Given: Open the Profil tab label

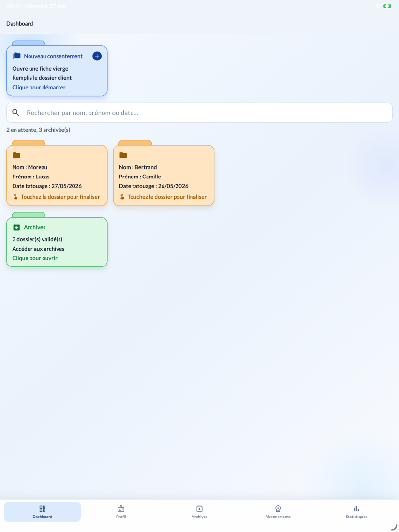Looking at the screenshot, I should pyautogui.click(x=121, y=517).
